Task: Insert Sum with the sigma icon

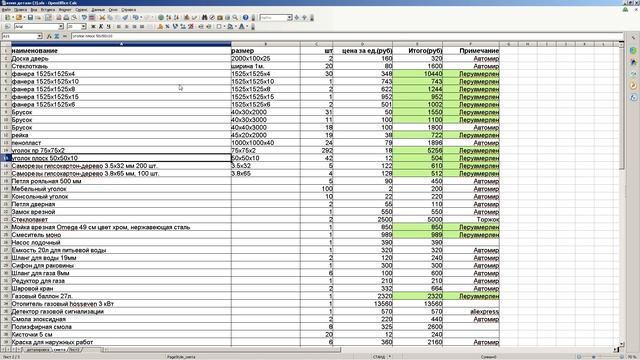Action: coord(57,36)
